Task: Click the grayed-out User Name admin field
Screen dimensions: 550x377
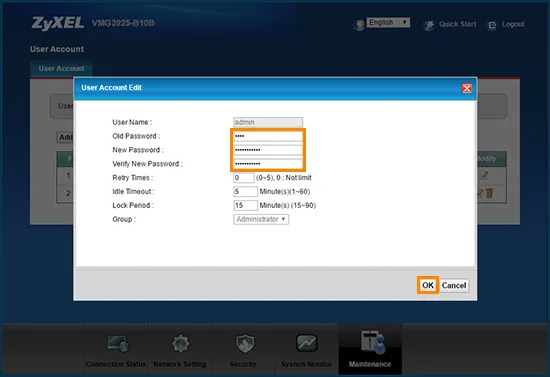Action: (x=268, y=122)
